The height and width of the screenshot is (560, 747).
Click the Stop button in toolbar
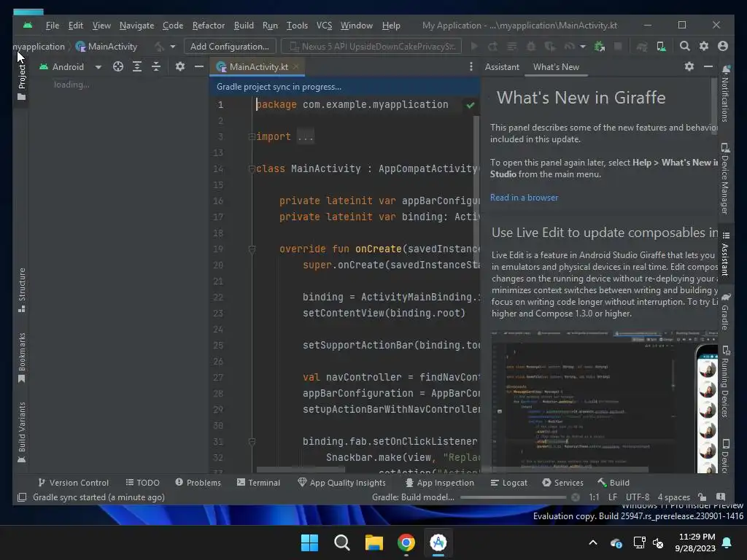coord(618,46)
